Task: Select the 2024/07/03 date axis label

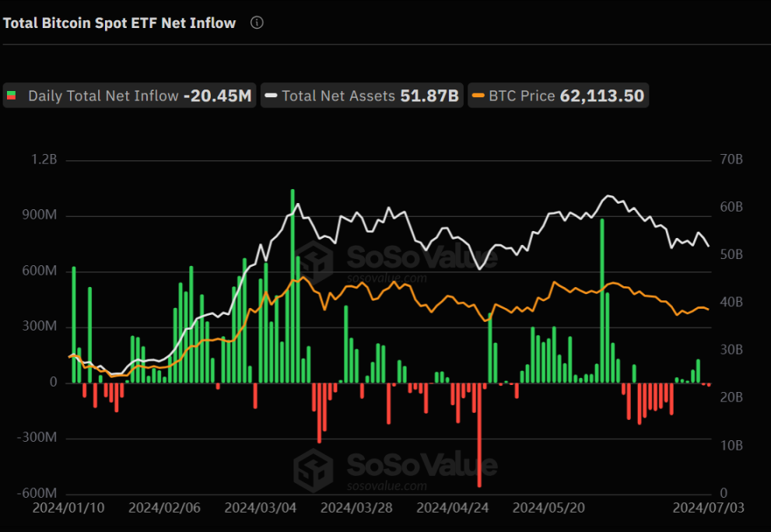Action: pos(708,508)
